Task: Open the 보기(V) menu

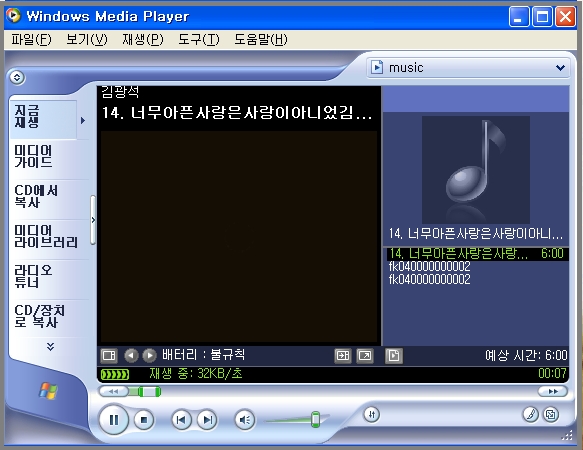Action: click(x=87, y=39)
